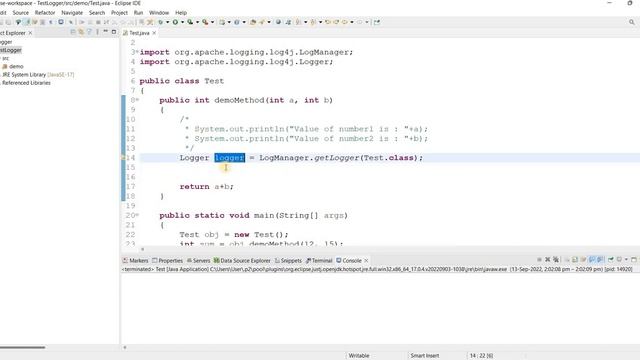Screen dimensions: 640x360
Task: Click 'LogManager' in line 14
Action: point(284,158)
